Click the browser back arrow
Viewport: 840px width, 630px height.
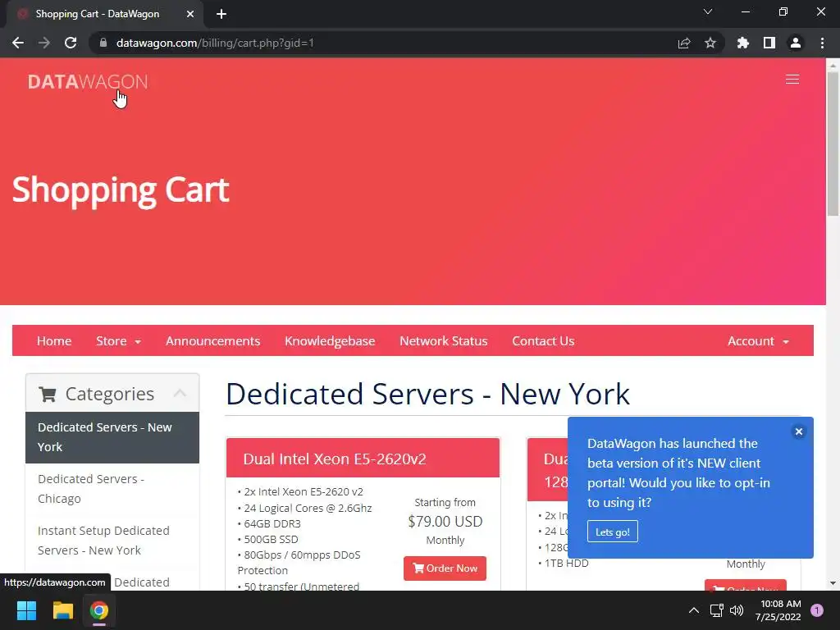click(x=18, y=43)
